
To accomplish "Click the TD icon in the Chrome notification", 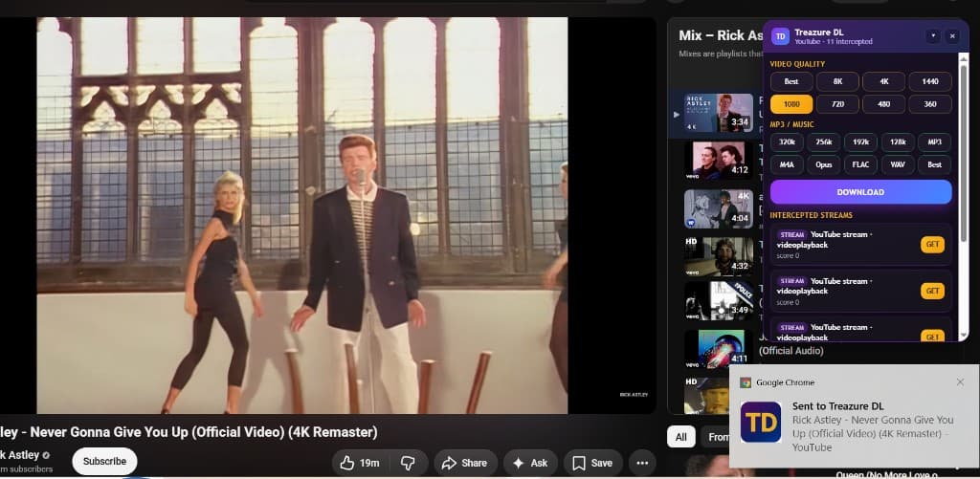I will (761, 423).
